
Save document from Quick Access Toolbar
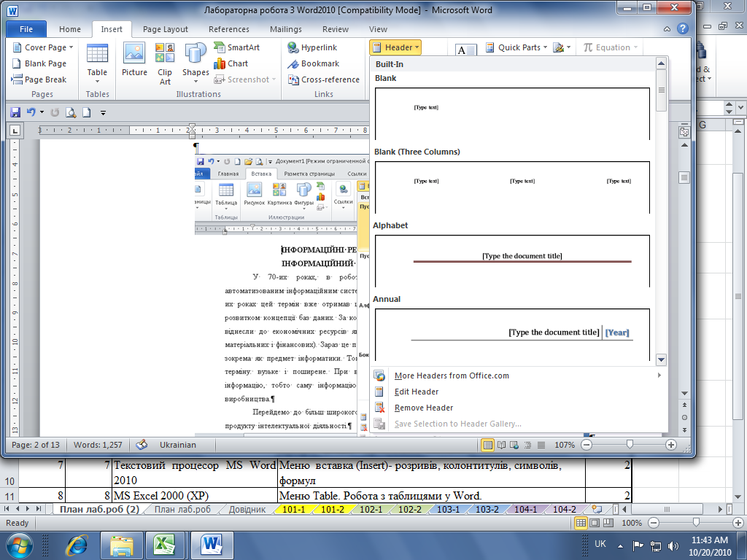[x=15, y=112]
